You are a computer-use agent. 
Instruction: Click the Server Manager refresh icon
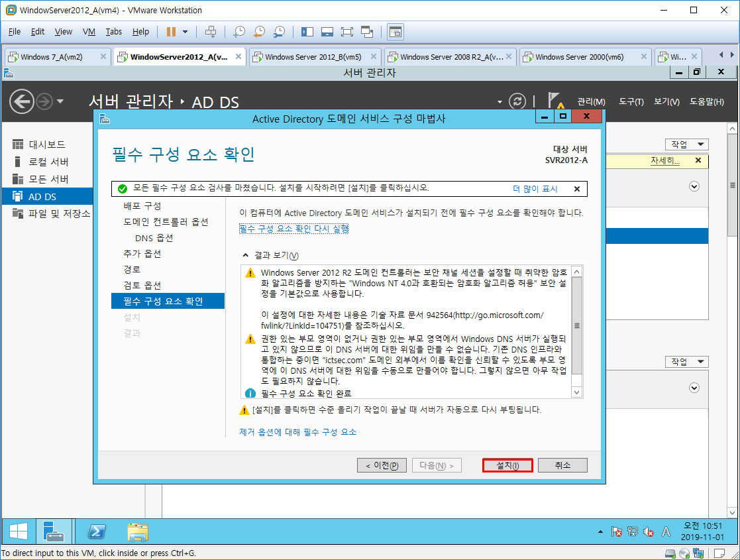point(517,101)
